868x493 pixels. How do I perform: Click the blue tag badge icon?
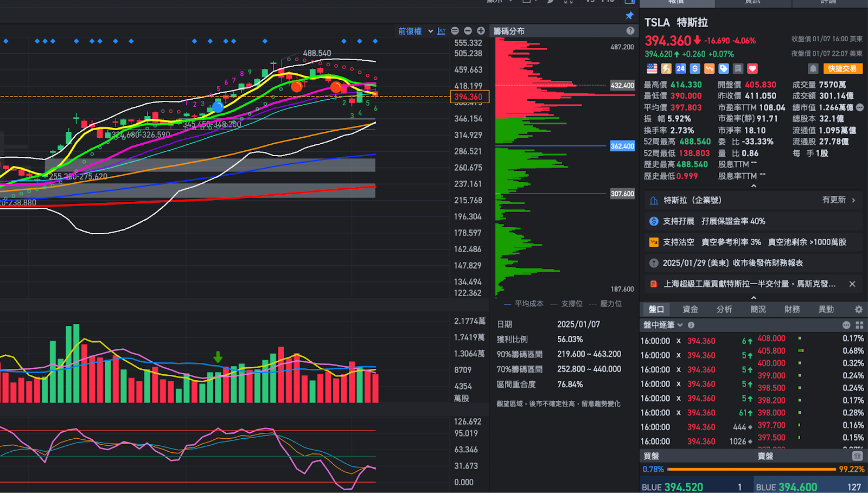pos(724,68)
